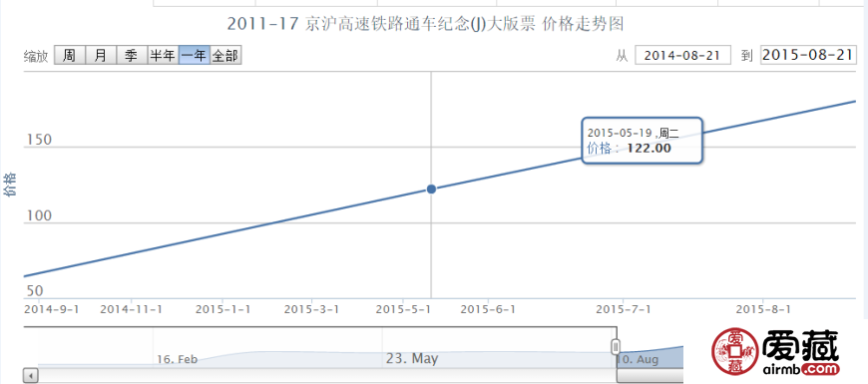Click the 缩放 zoom label

tap(36, 57)
